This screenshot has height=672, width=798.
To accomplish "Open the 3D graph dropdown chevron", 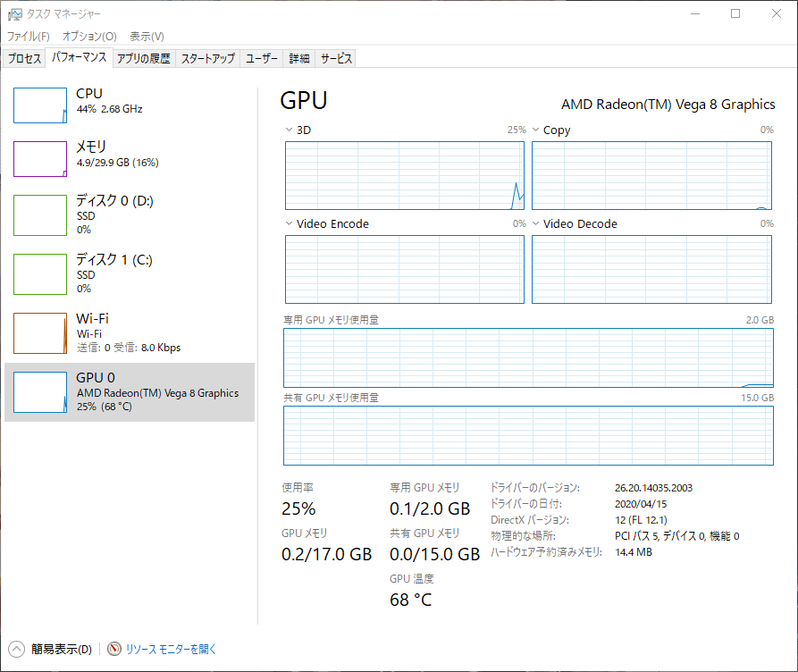I will 289,130.
